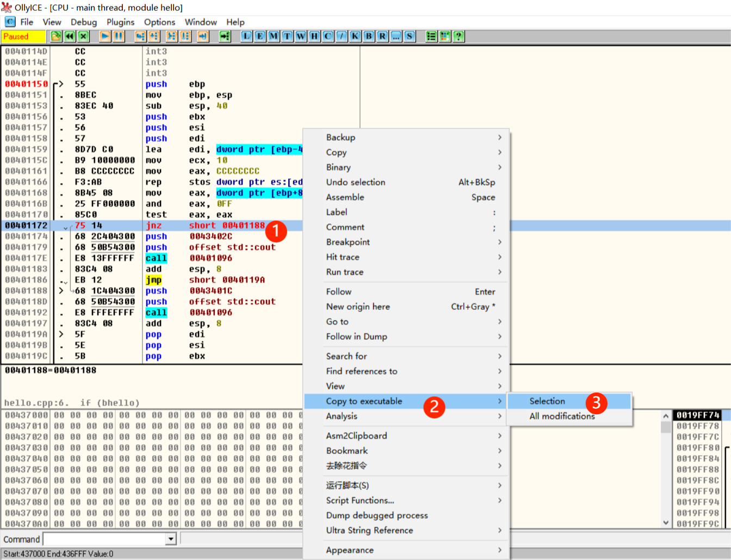Choose Selection in Copy to executable submenu
The image size is (731, 560).
point(547,401)
